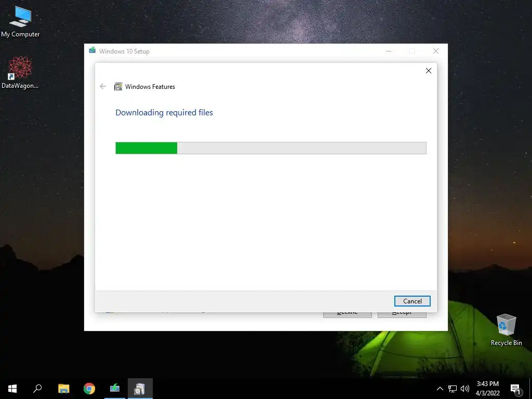The height and width of the screenshot is (399, 532).
Task: Click the green download progress bar
Action: pyautogui.click(x=271, y=148)
